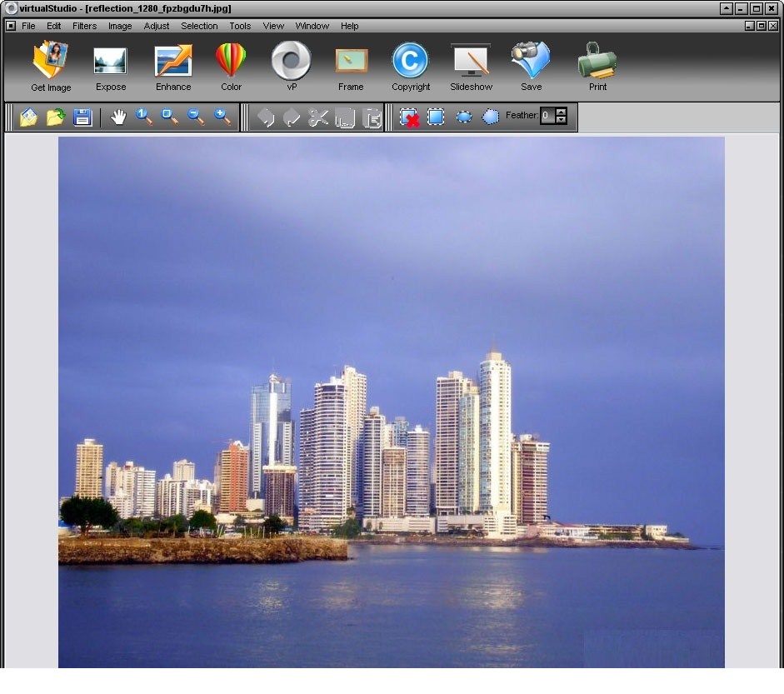Open the Window menu
This screenshot has height=694, width=784.
312,26
